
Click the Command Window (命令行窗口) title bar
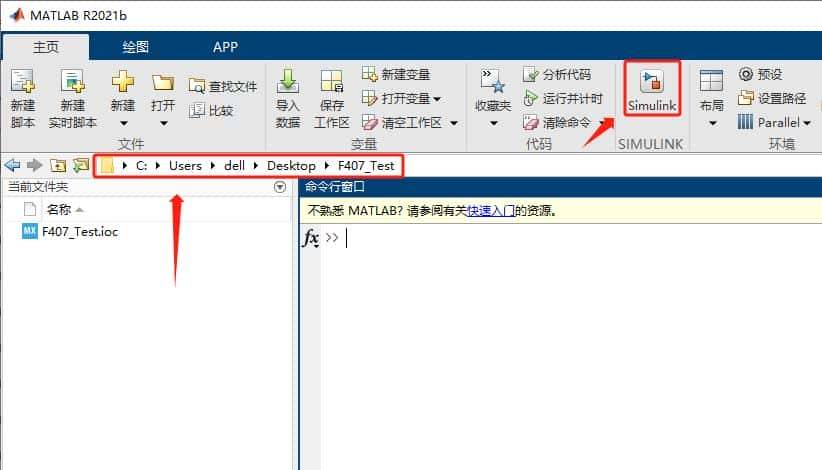(560, 187)
